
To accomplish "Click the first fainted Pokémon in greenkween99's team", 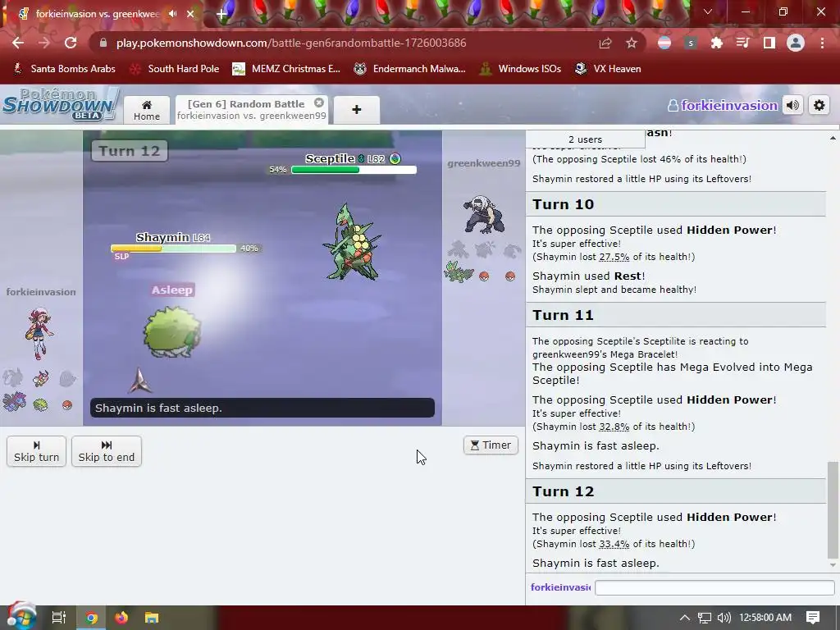I will (458, 249).
